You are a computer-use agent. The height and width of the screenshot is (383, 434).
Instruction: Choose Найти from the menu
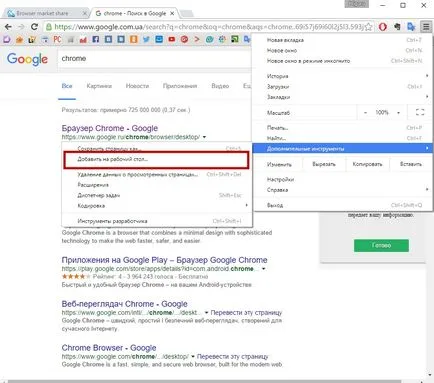pyautogui.click(x=342, y=138)
